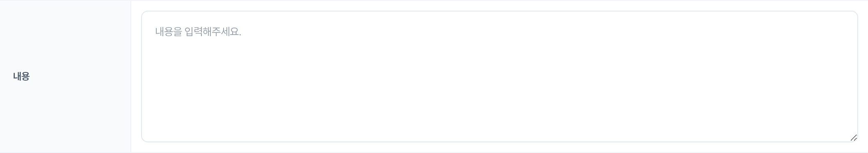Screen dimensions: 868x153
Task: Click the 내용 heading in left column
Action: (21, 76)
